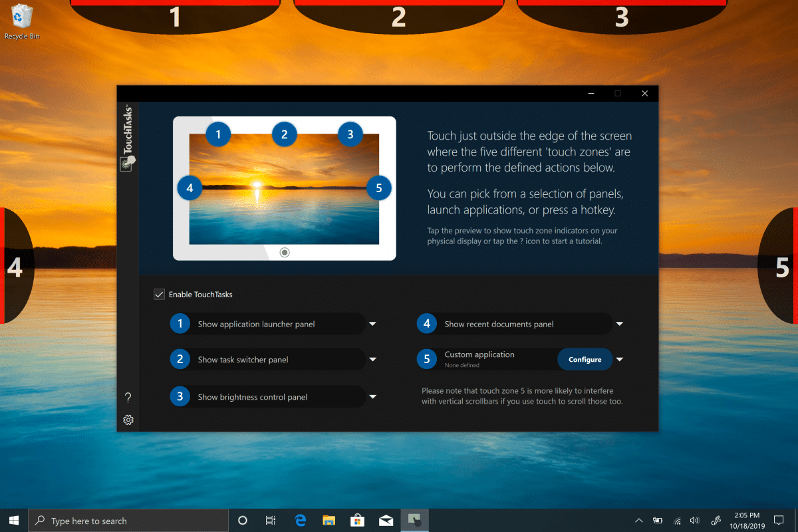The height and width of the screenshot is (532, 798).
Task: Tap touch zone 2 circle on the preview
Action: click(x=285, y=134)
